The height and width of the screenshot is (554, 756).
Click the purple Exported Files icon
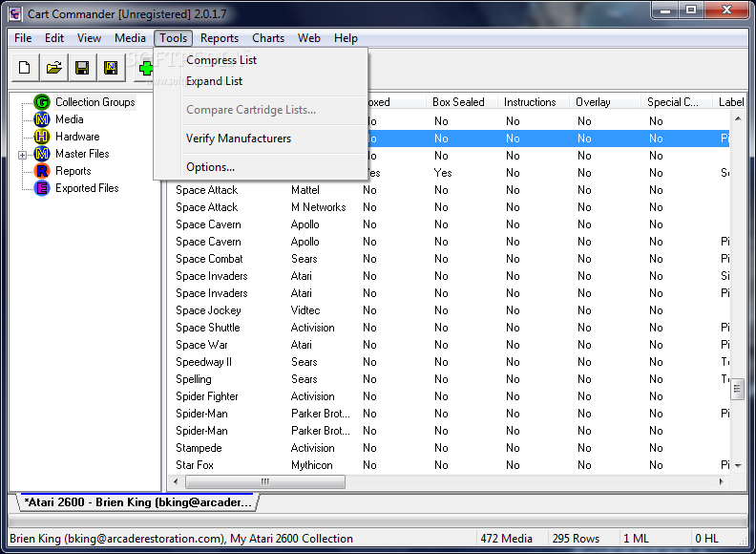point(42,188)
